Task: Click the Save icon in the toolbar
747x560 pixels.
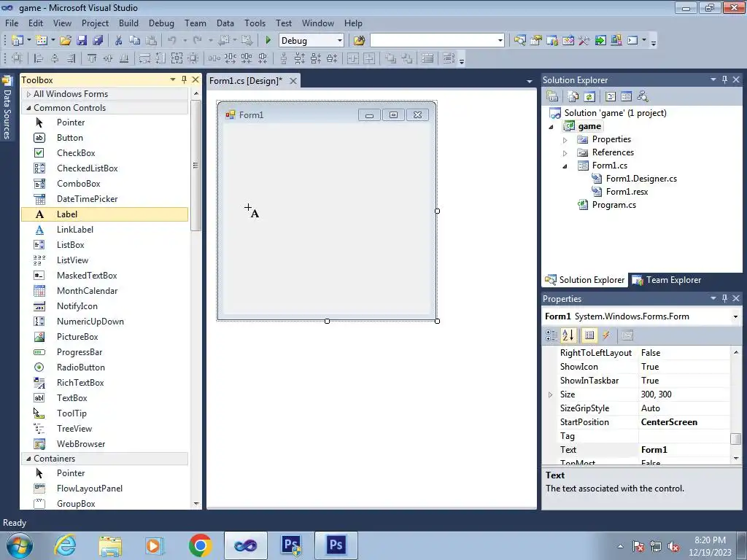Action: [x=82, y=41]
